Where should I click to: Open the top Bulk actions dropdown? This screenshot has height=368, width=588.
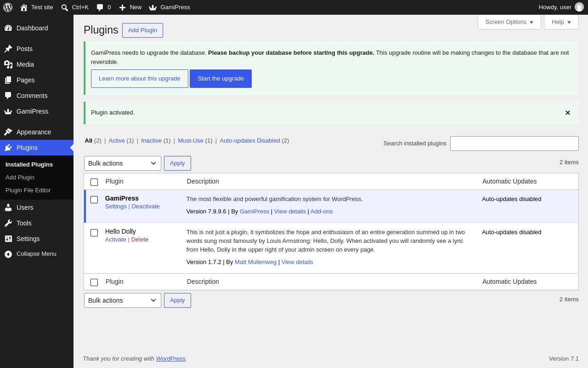coord(123,163)
